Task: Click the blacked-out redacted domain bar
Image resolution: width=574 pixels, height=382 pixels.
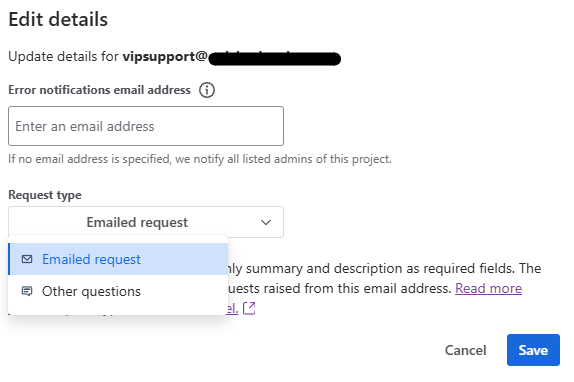Action: point(275,59)
